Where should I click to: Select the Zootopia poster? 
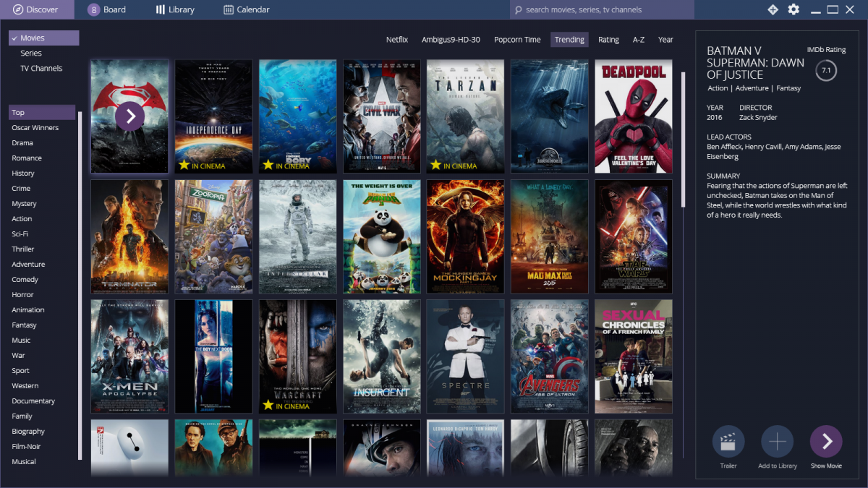coord(213,236)
